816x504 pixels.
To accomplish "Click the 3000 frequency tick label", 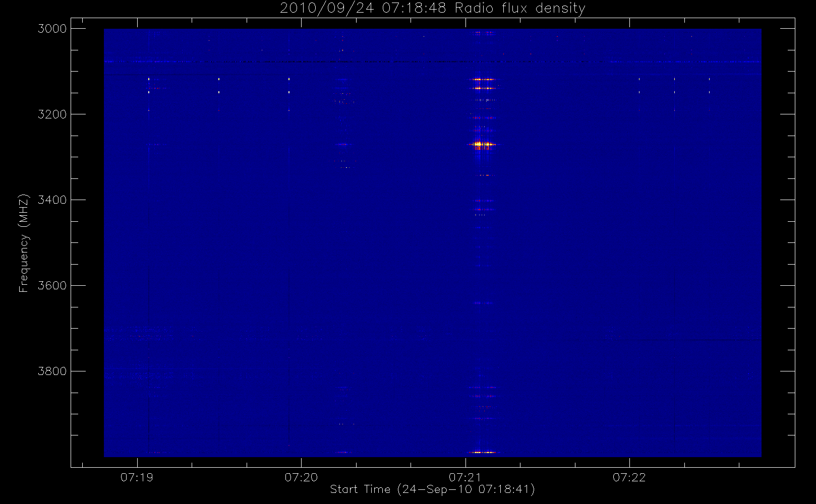I will [52, 29].
